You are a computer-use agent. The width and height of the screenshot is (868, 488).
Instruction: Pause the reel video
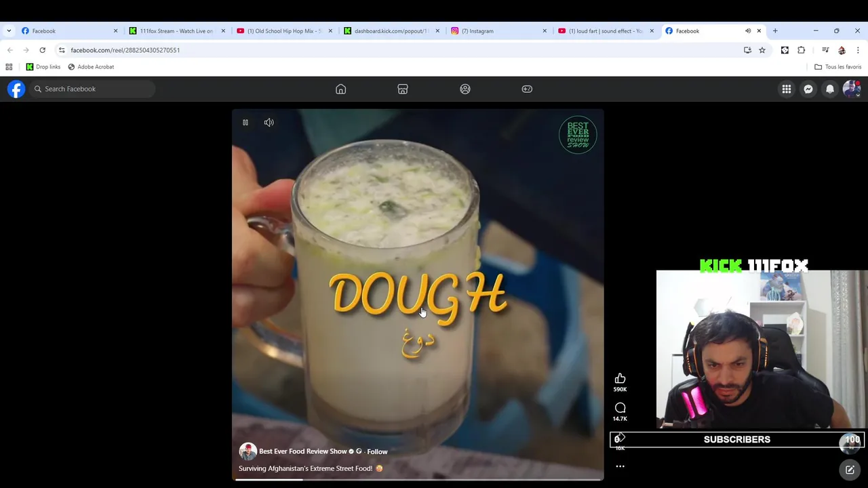click(245, 123)
